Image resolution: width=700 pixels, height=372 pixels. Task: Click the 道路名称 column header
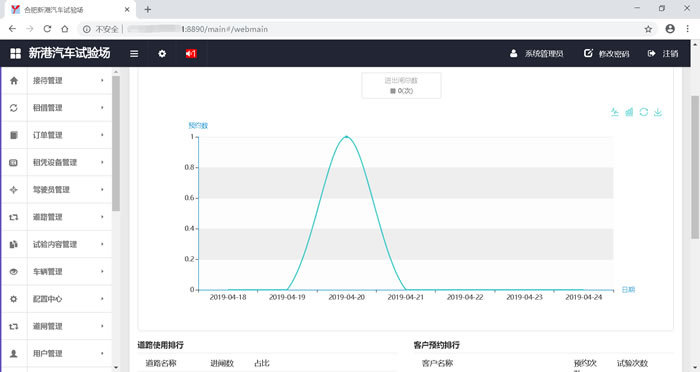pos(161,363)
